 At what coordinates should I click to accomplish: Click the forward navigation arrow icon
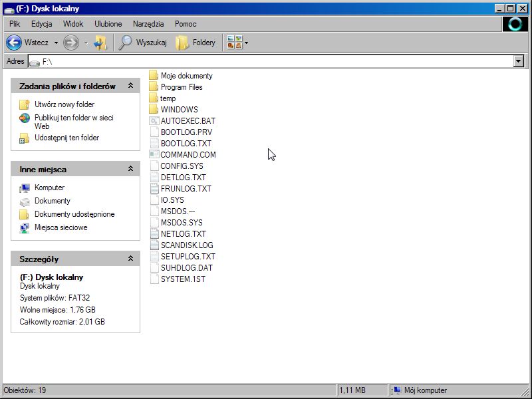pos(71,43)
